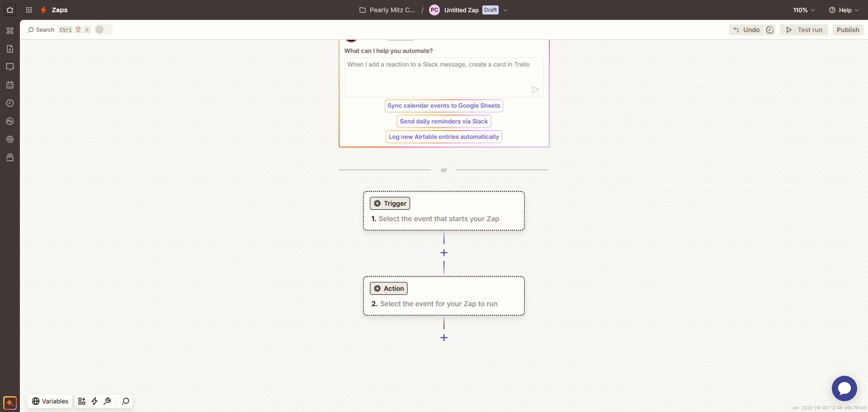Choose Log new Airtable entries automatically
Viewport: 868px width, 412px height.
[x=444, y=137]
